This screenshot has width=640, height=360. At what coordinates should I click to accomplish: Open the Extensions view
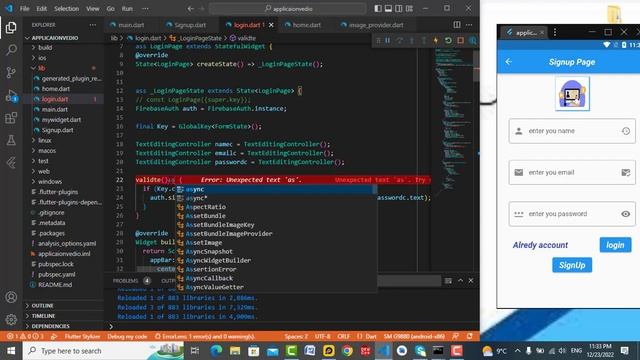(x=11, y=118)
